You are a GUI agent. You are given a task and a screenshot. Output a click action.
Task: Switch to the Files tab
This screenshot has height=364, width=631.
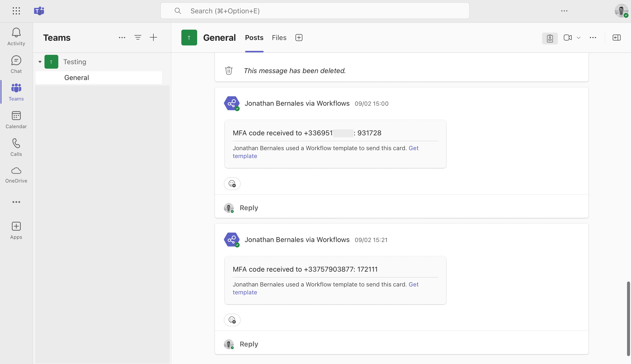[x=279, y=38]
